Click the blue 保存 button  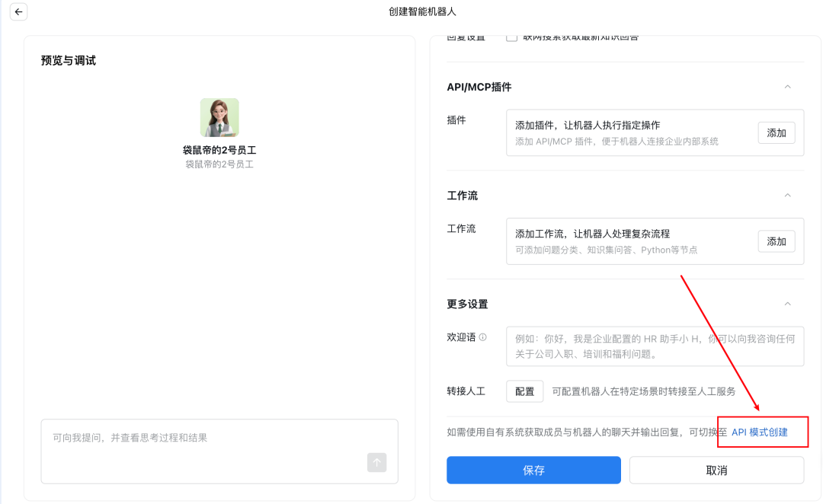coord(533,470)
